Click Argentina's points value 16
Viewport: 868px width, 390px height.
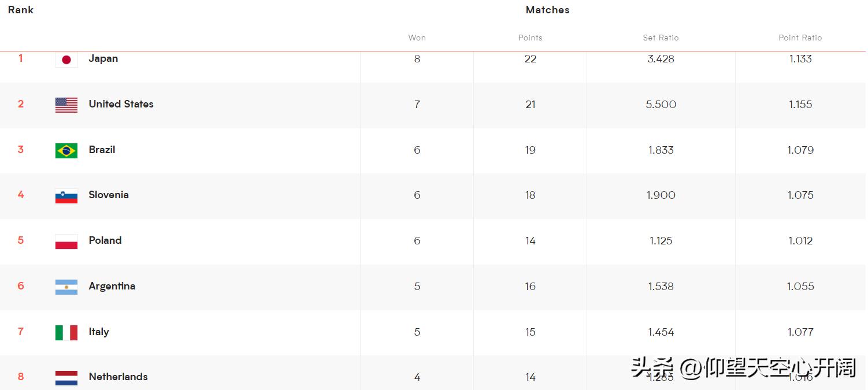[531, 287]
